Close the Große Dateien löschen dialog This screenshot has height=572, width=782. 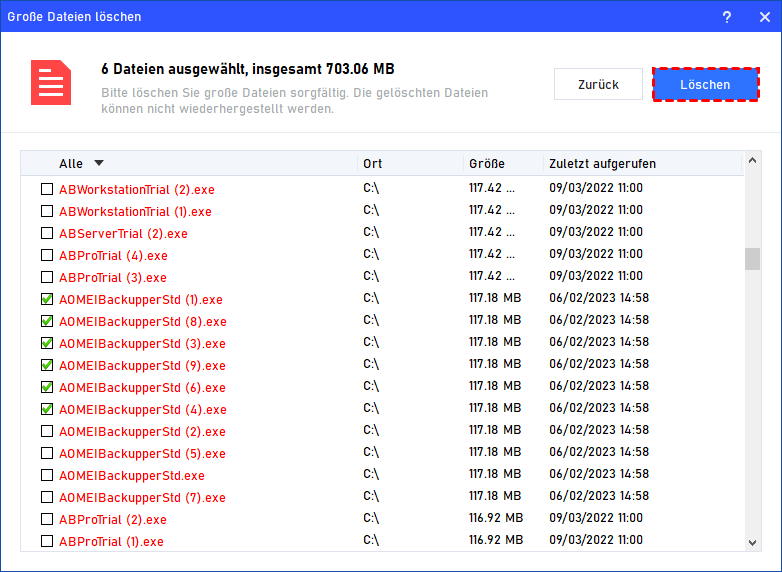pos(763,16)
